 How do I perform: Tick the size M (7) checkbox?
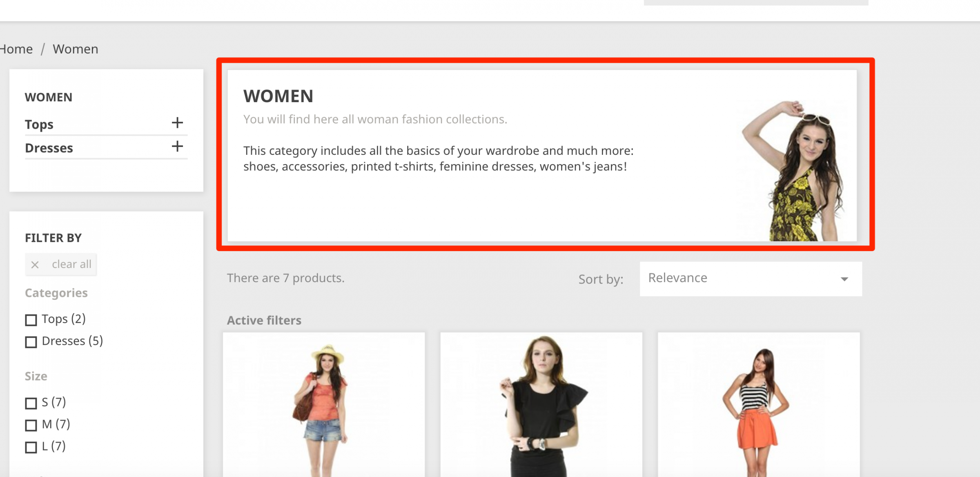(31, 425)
